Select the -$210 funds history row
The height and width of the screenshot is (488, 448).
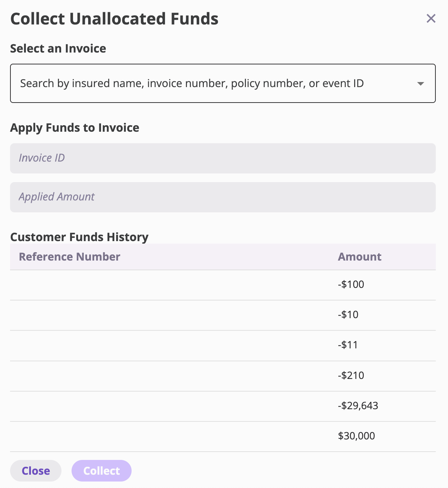[x=223, y=375]
